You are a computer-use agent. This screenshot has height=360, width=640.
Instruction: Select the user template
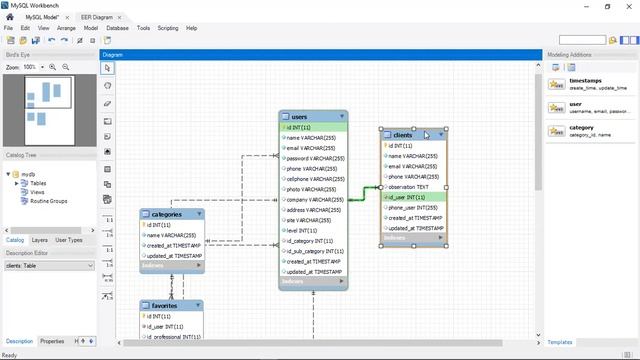[x=590, y=108]
